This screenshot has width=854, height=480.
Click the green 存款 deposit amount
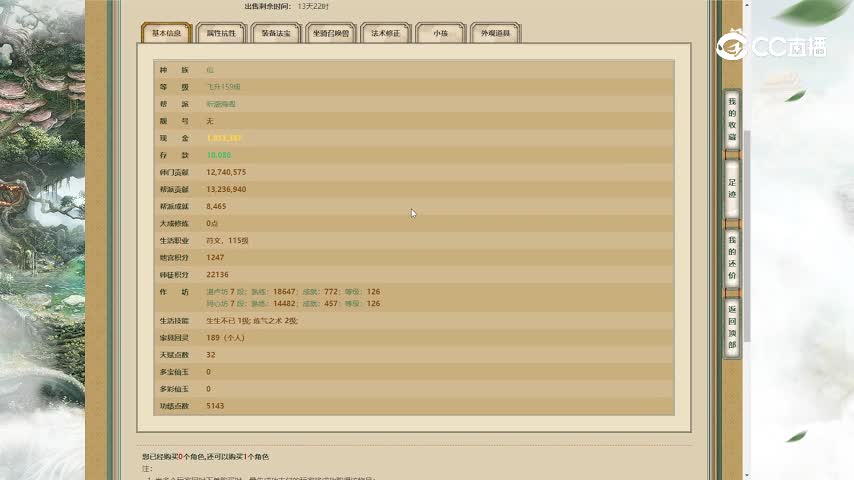[x=219, y=155]
